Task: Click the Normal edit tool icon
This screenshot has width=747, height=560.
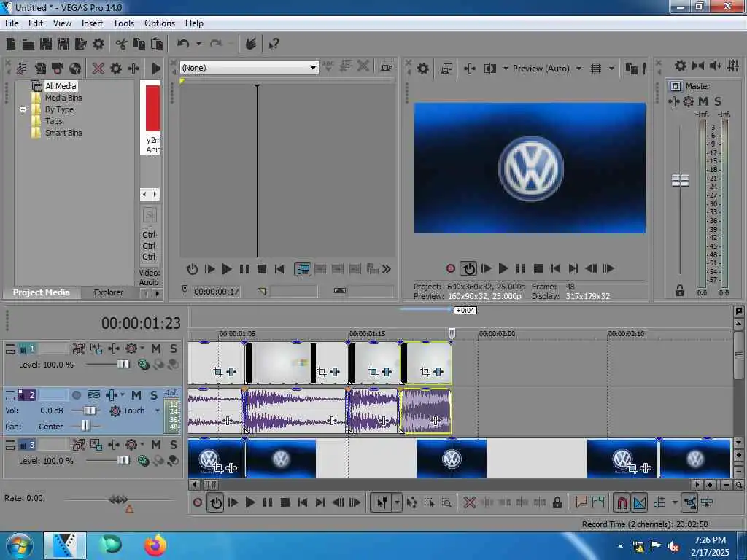Action: (x=382, y=502)
